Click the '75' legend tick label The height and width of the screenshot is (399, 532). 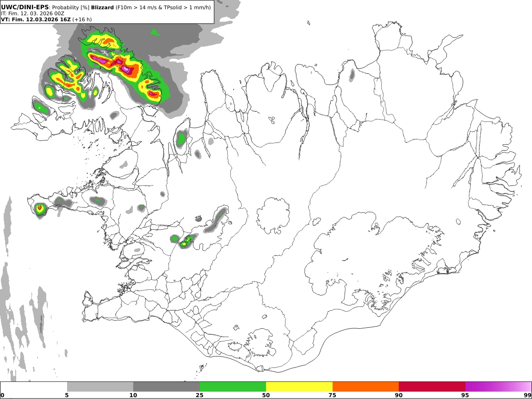pos(332,395)
